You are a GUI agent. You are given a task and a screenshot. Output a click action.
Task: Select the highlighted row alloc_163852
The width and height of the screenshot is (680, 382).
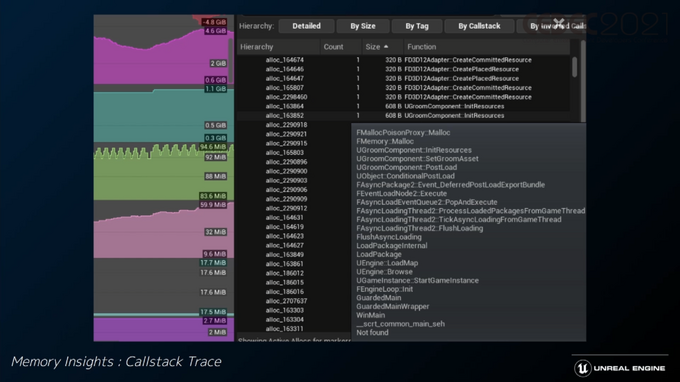[x=403, y=116]
